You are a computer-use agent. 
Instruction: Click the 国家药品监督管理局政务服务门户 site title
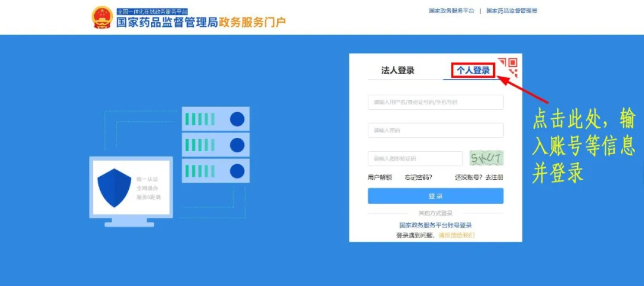202,22
